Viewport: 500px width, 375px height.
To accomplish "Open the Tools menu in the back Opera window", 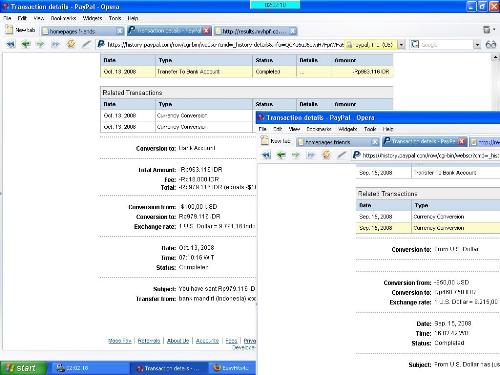I will click(115, 18).
